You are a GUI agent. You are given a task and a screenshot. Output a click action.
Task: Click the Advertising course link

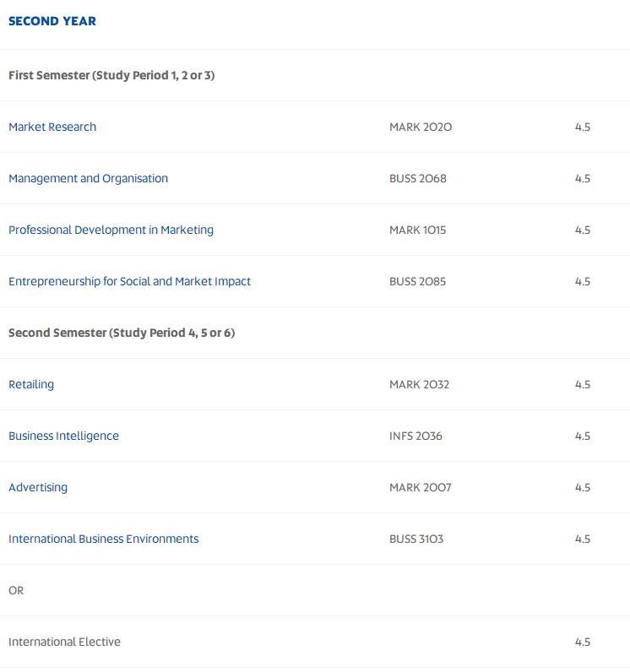tap(38, 488)
